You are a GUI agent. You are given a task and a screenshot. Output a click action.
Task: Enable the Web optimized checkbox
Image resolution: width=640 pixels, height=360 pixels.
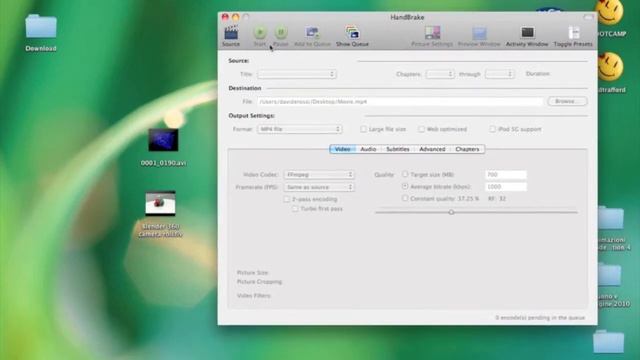click(x=421, y=129)
